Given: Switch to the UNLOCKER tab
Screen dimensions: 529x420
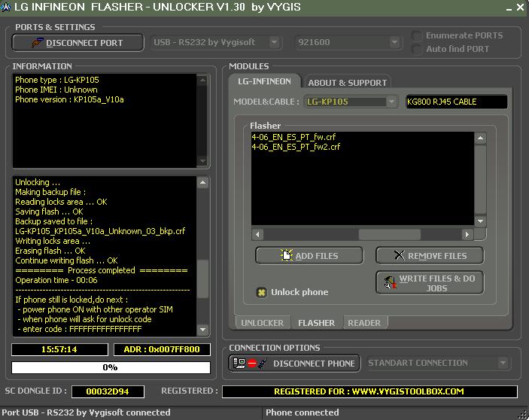Looking at the screenshot, I should click(262, 323).
